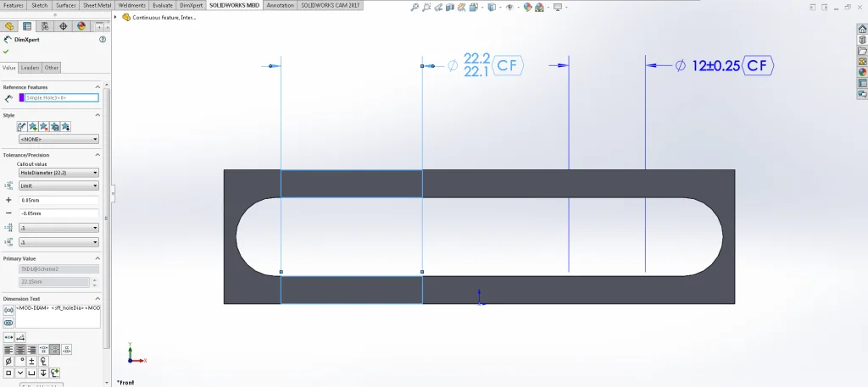Click the green checkmark to accept DimXpert
This screenshot has width=868, height=387.
point(6,52)
